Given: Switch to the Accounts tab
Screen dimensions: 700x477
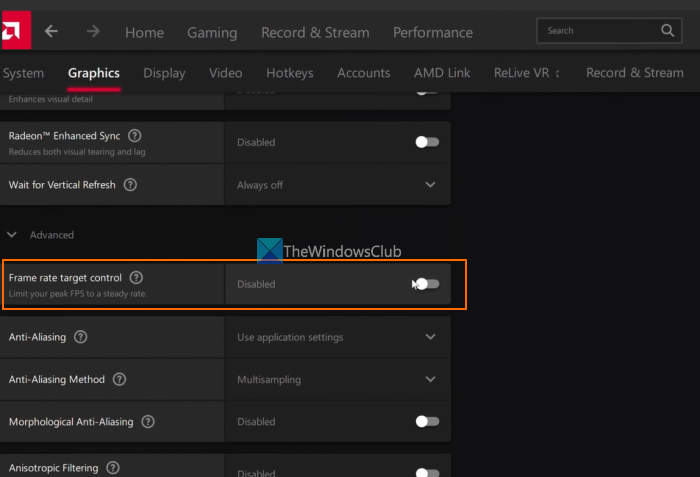Looking at the screenshot, I should [x=363, y=73].
